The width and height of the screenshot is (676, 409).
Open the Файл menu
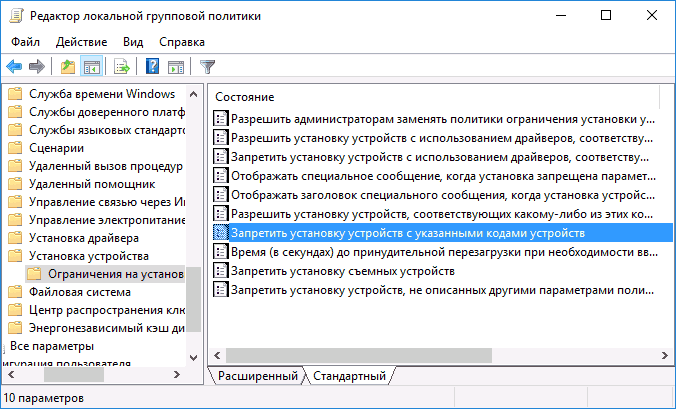pyautogui.click(x=25, y=42)
